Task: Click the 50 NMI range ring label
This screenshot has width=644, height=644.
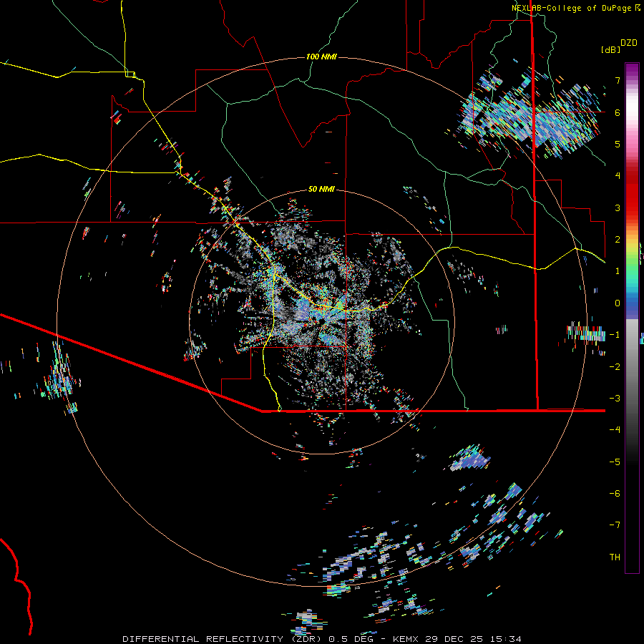Action: [x=321, y=189]
